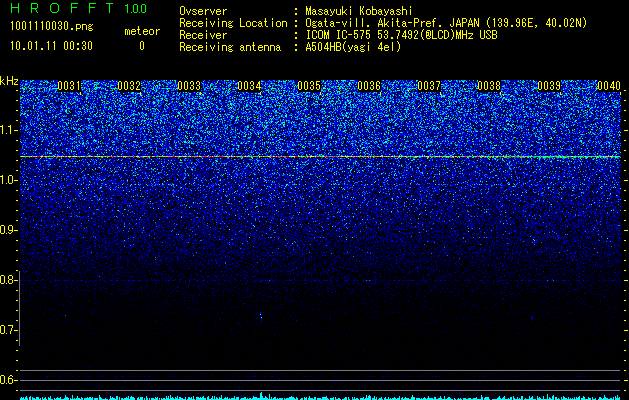Click the meteor count 0
The image size is (629, 400).
(142, 46)
